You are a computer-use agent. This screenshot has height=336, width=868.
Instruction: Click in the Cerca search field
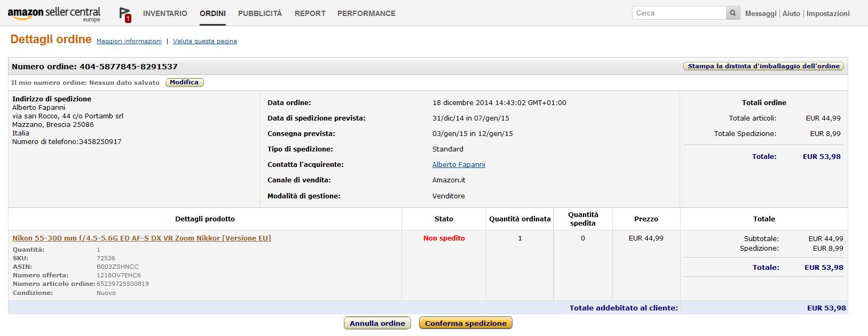click(679, 13)
